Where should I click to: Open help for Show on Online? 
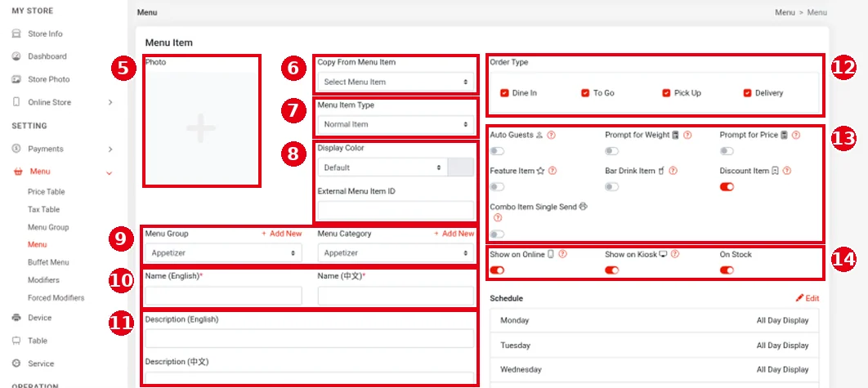pos(563,255)
